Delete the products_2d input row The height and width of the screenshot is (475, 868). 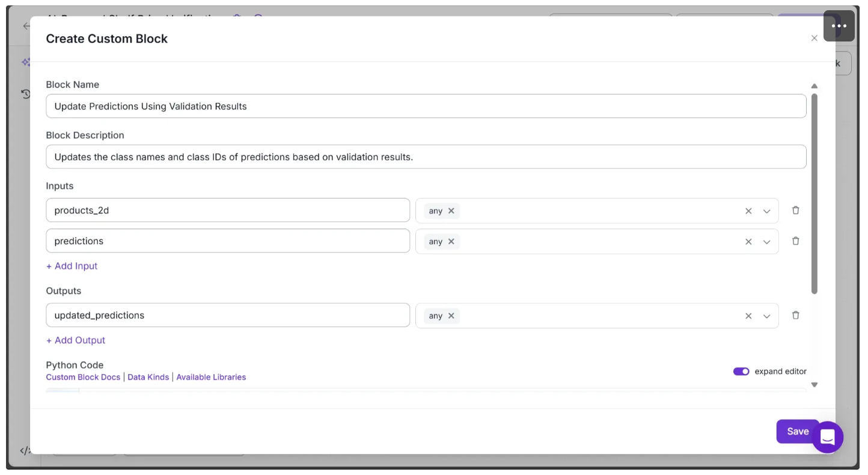point(796,210)
